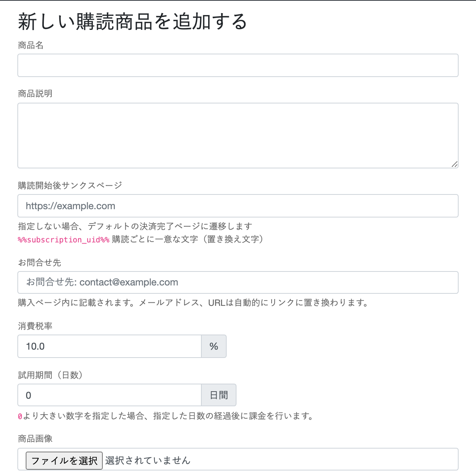Select the 消費税率 field showing 10.0

pyautogui.click(x=109, y=346)
